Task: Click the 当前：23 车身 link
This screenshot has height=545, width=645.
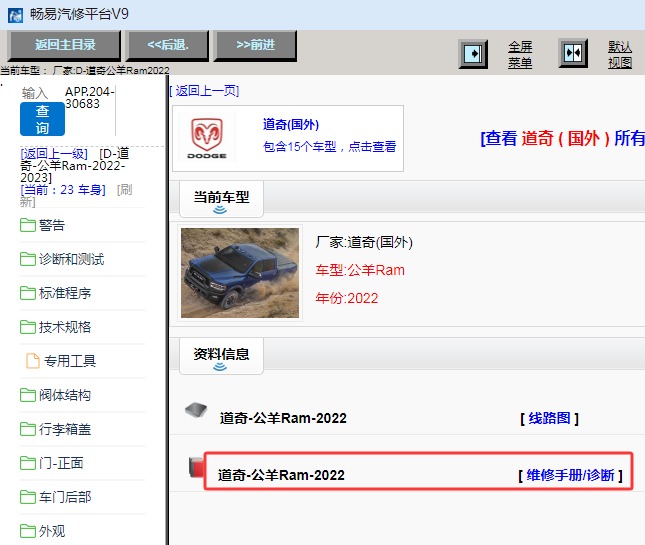Action: [63, 190]
